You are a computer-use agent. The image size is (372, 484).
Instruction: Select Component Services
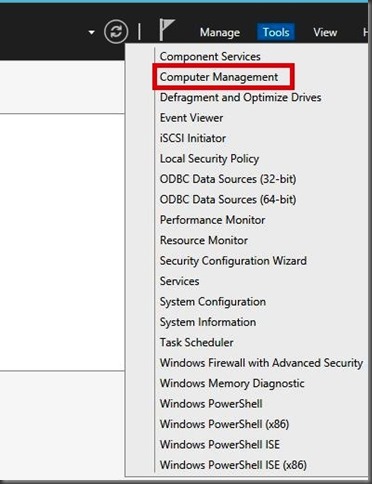(x=210, y=56)
